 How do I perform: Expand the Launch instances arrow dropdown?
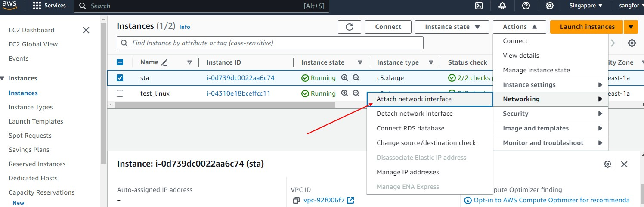click(631, 27)
